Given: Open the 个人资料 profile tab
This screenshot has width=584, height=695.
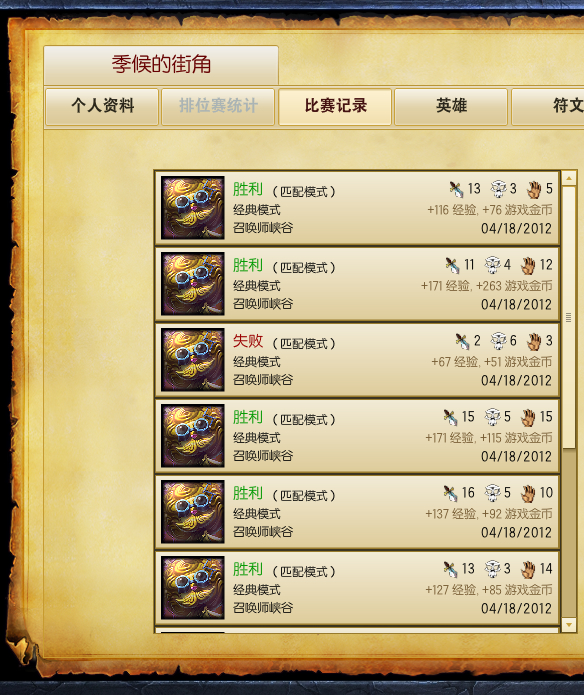Looking at the screenshot, I should (102, 107).
